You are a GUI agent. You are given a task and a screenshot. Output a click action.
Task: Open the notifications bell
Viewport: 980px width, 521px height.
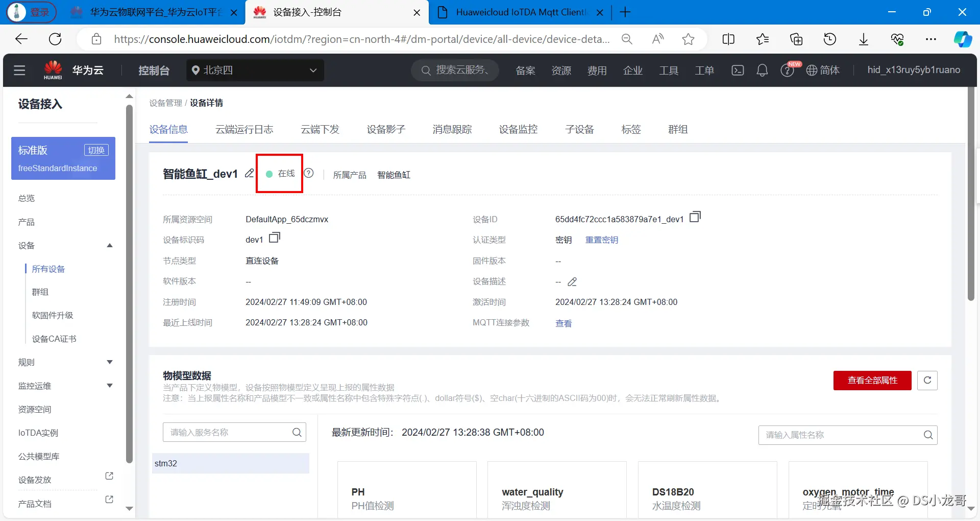(762, 70)
